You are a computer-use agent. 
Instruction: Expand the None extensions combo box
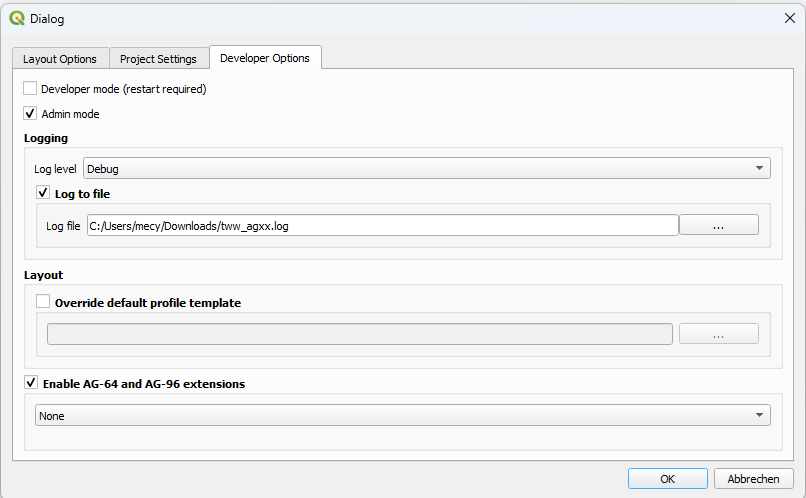point(402,415)
